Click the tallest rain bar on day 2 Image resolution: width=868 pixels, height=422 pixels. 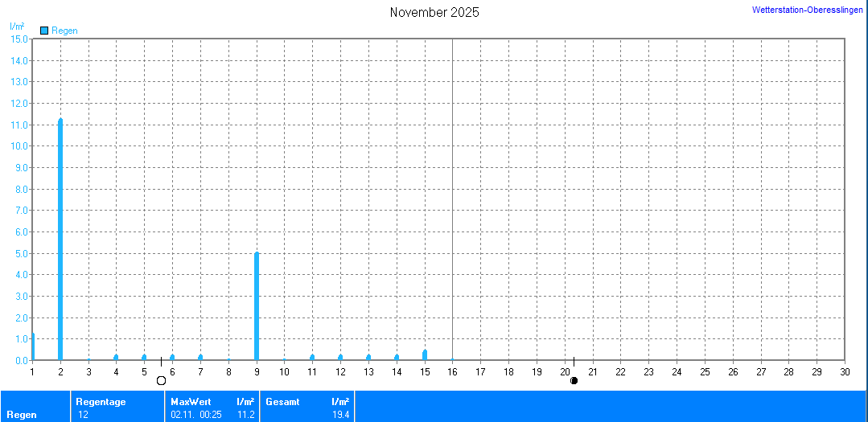60,241
